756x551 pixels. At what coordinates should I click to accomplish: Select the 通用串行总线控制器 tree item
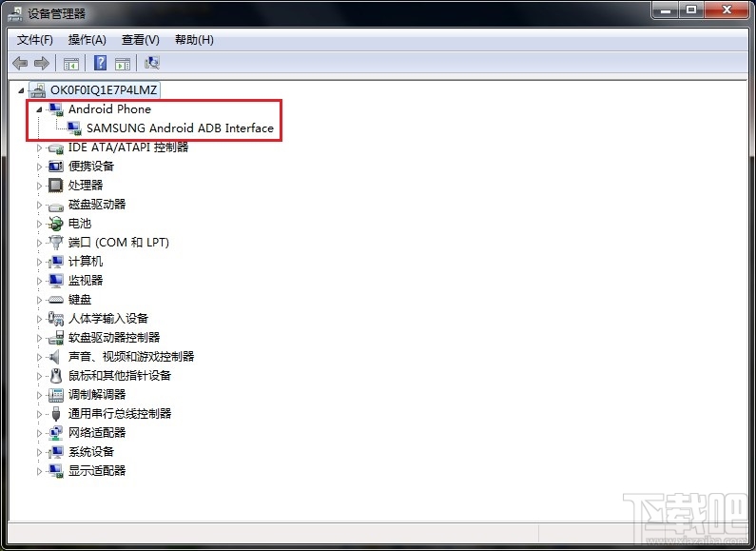[120, 414]
